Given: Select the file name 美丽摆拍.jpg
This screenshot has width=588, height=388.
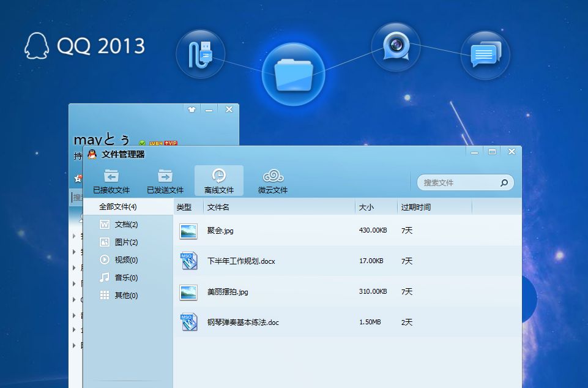Looking at the screenshot, I should [228, 292].
